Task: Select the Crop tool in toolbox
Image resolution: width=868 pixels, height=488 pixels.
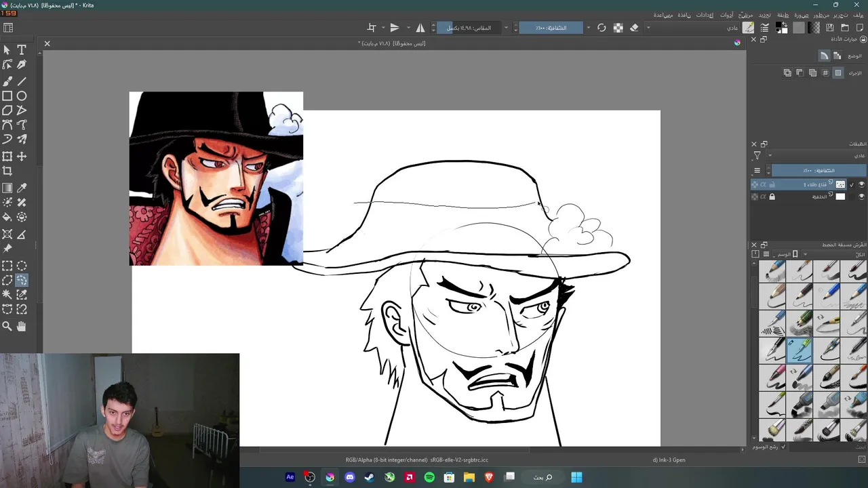Action: pos(7,171)
